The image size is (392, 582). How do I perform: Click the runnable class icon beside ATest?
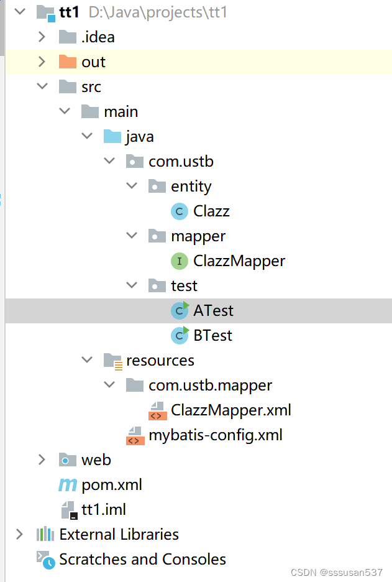[179, 310]
